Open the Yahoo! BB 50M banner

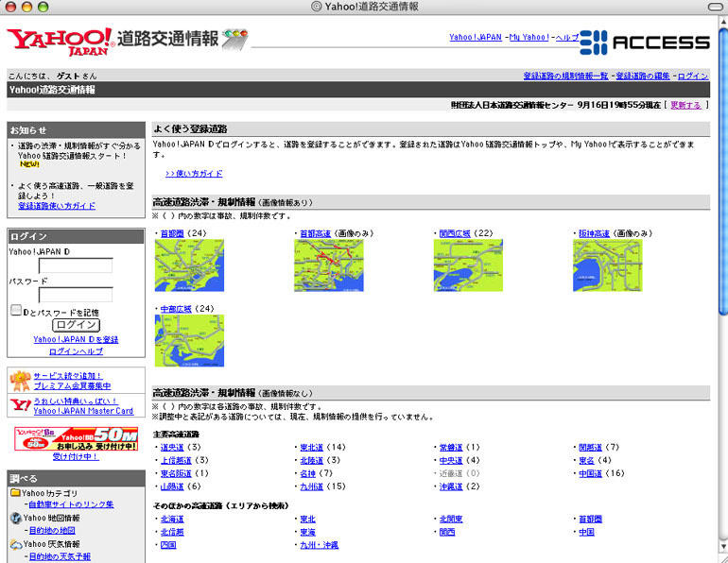pyautogui.click(x=77, y=438)
